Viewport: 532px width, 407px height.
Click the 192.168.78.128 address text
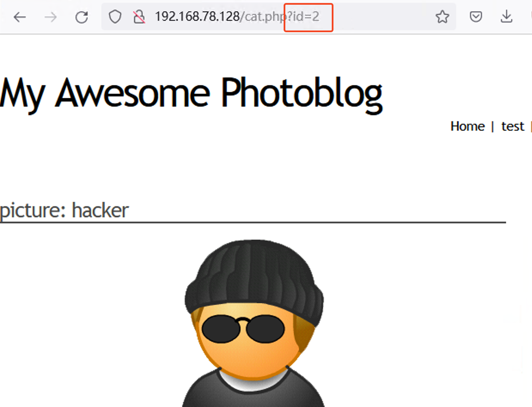point(197,17)
